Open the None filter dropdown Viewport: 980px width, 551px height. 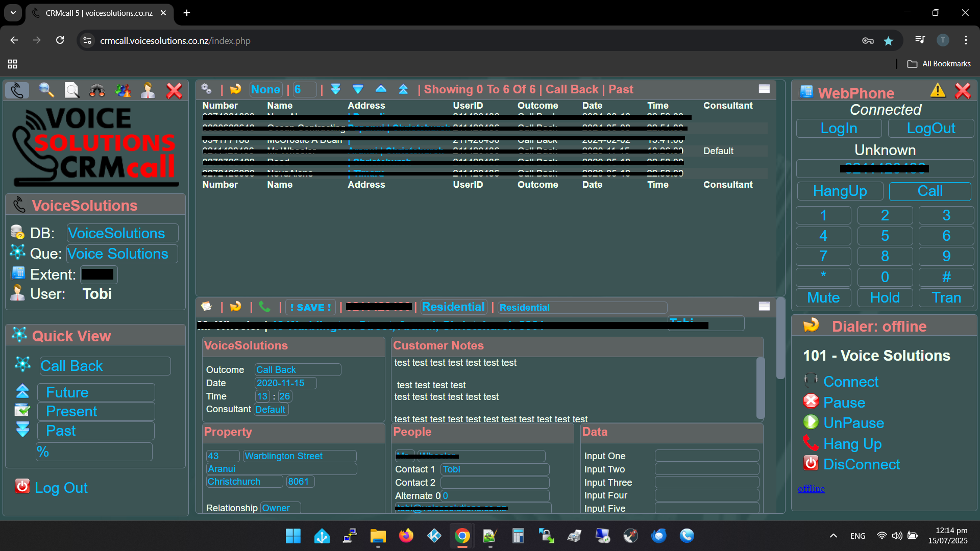265,89
